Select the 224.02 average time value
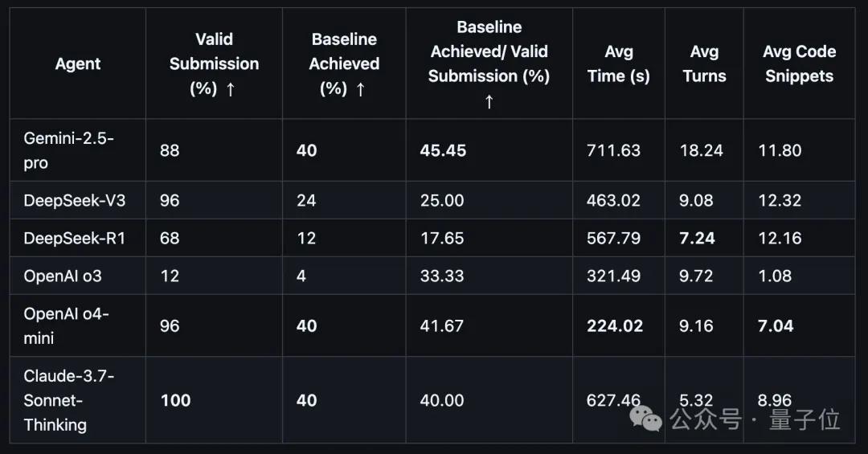 tap(615, 325)
